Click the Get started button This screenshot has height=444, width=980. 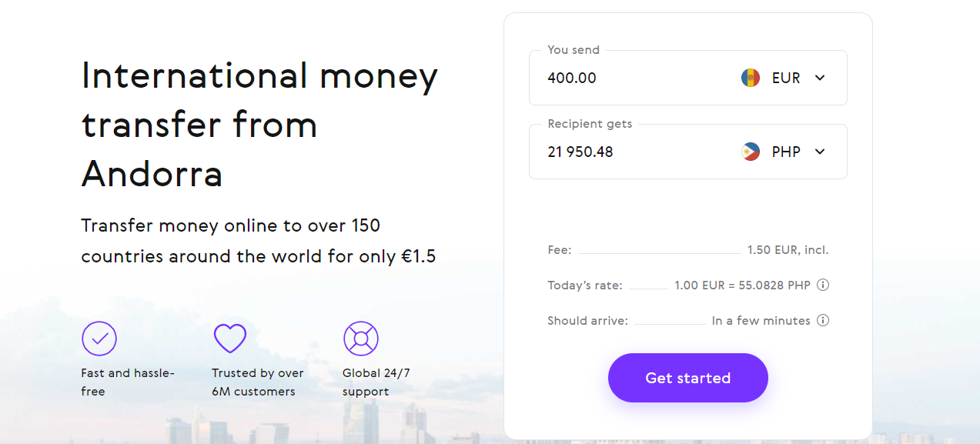coord(688,378)
